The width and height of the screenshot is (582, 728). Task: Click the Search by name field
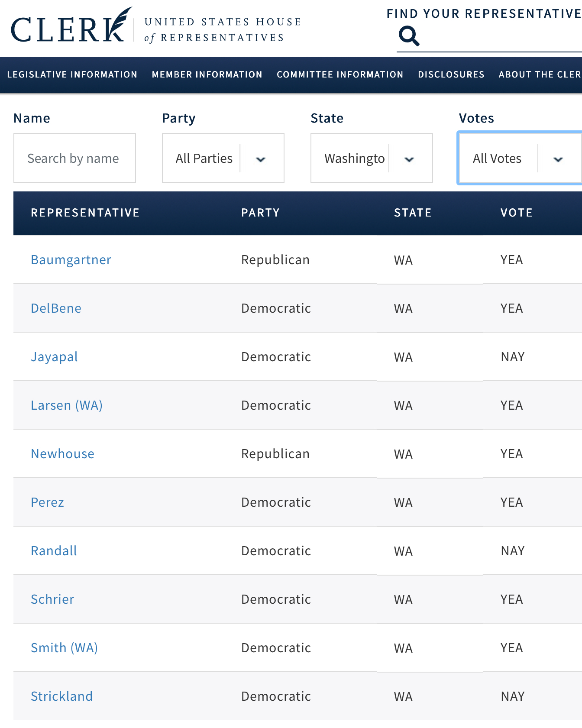(x=74, y=158)
